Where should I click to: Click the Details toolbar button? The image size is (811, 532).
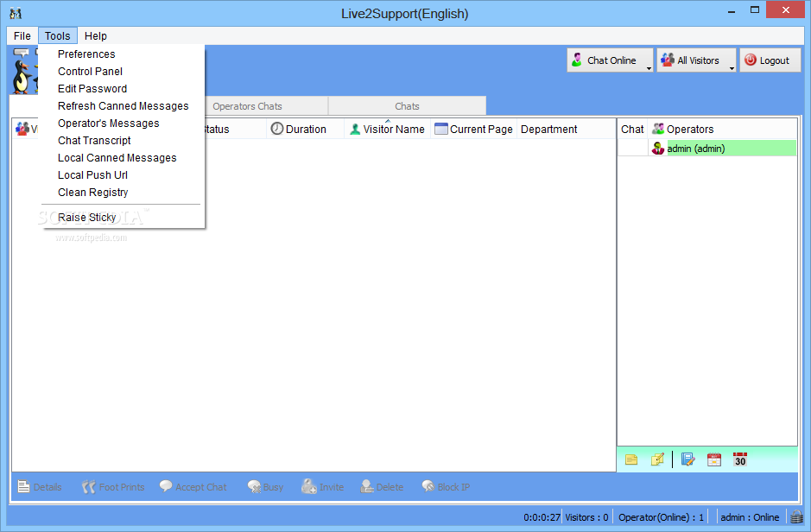pos(40,487)
